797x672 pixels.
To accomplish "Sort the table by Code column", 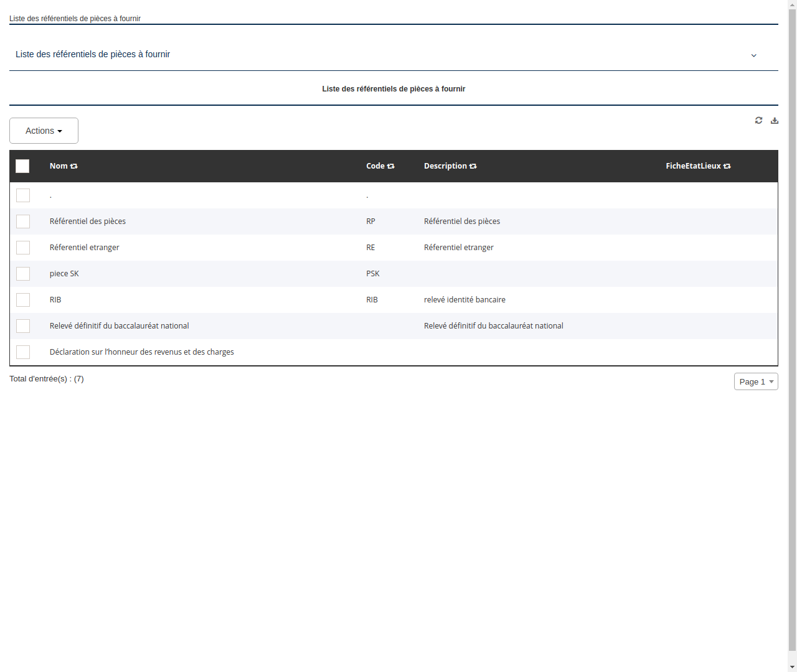I will [390, 166].
